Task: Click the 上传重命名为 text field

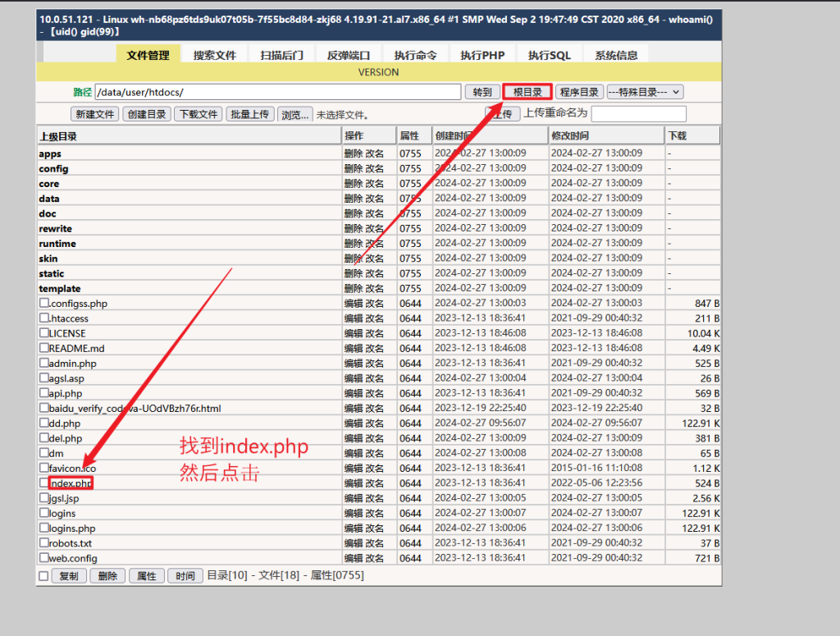Action: [638, 113]
